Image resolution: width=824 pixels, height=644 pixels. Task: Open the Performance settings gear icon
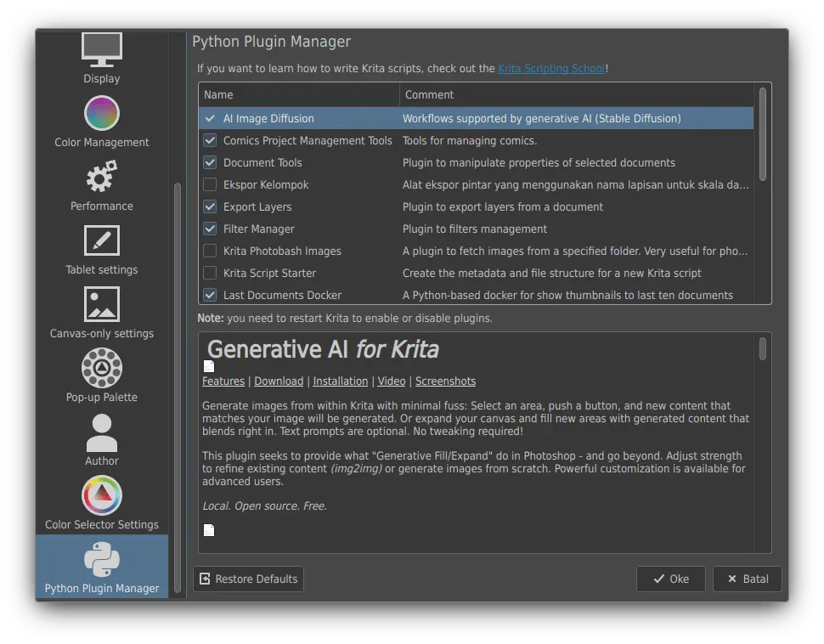click(101, 177)
